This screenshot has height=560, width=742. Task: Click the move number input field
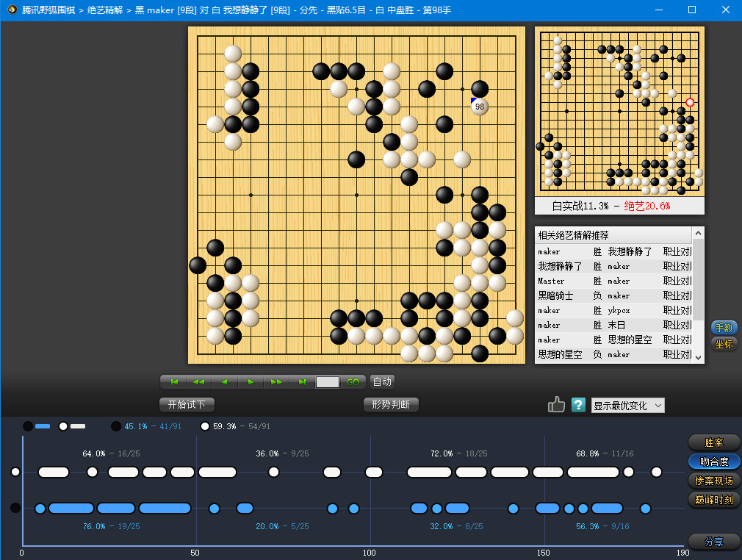point(328,382)
